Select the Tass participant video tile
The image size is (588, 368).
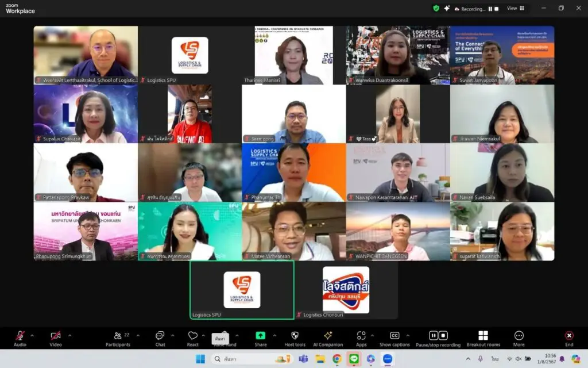[398, 114]
